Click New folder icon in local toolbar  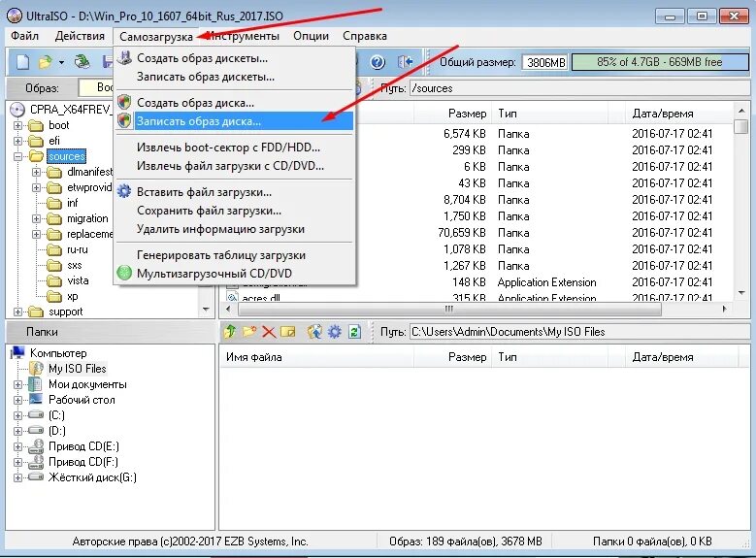249,331
